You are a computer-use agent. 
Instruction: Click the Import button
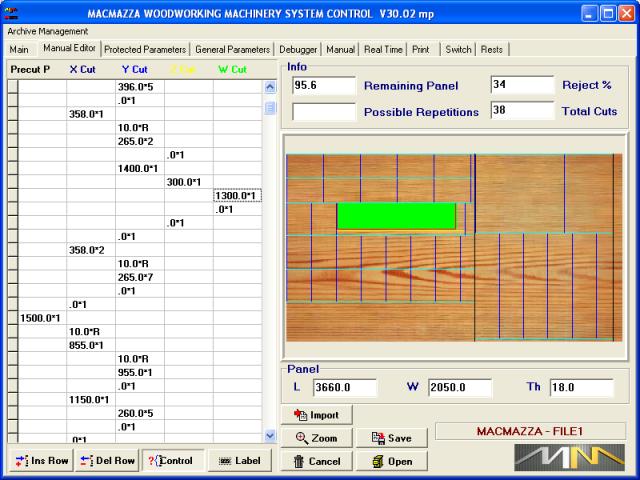click(317, 415)
